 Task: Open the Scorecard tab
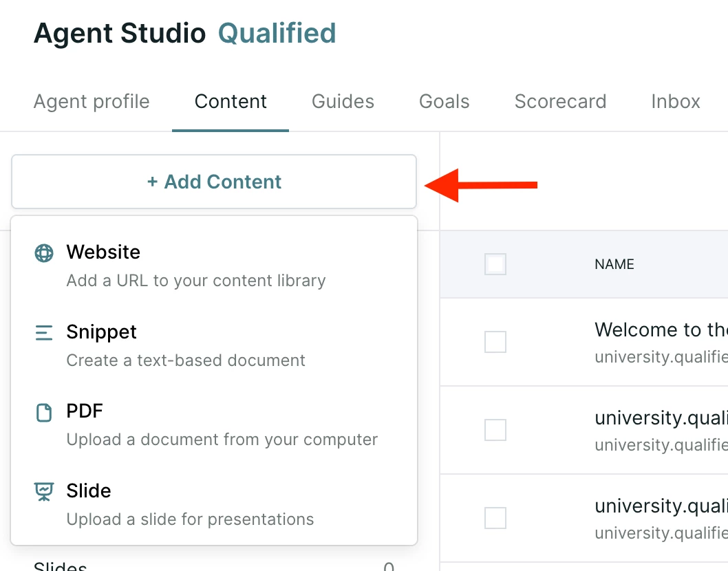pos(560,101)
